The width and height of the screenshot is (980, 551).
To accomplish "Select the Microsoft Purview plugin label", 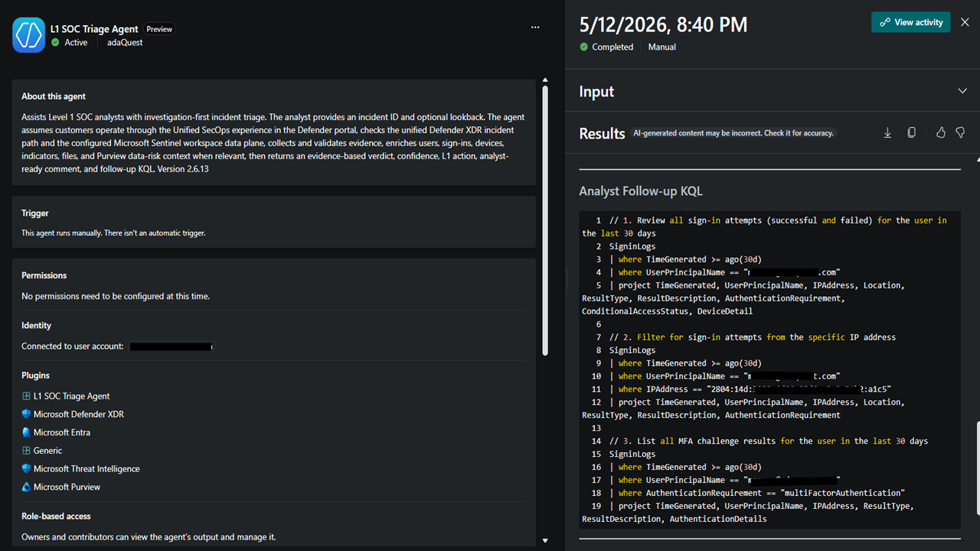I will point(67,487).
